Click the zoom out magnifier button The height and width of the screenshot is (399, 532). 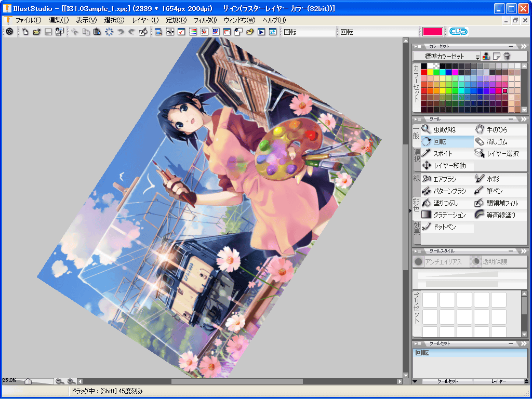pos(59,381)
